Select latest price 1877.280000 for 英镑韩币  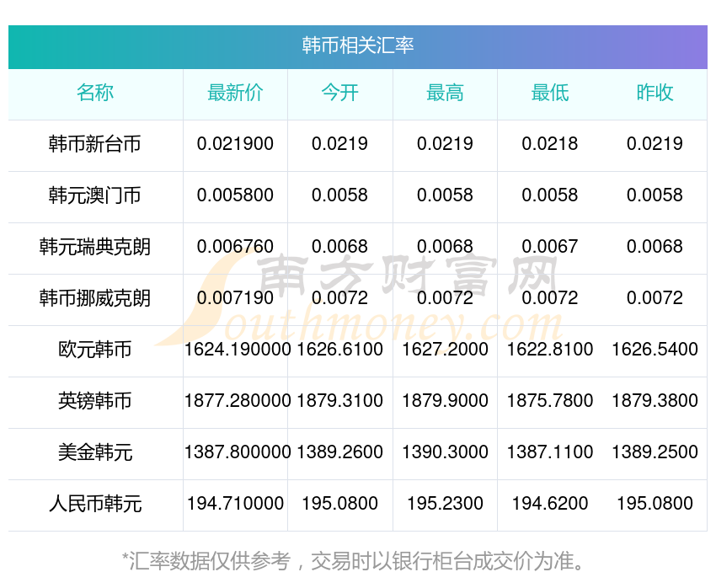[238, 401]
